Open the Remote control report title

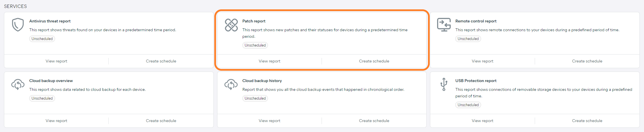476,21
